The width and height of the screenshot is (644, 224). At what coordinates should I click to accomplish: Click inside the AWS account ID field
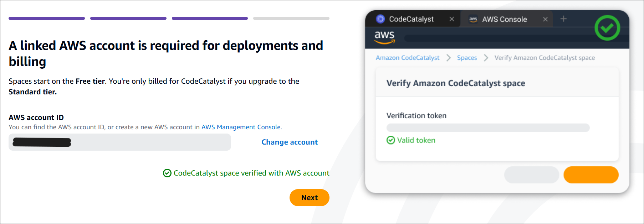[x=119, y=142]
